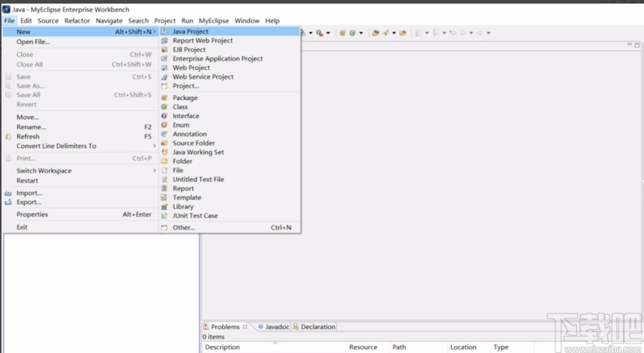Click the Open Type toolbar icon
Image resolution: width=644 pixels, height=353 pixels.
376,33
